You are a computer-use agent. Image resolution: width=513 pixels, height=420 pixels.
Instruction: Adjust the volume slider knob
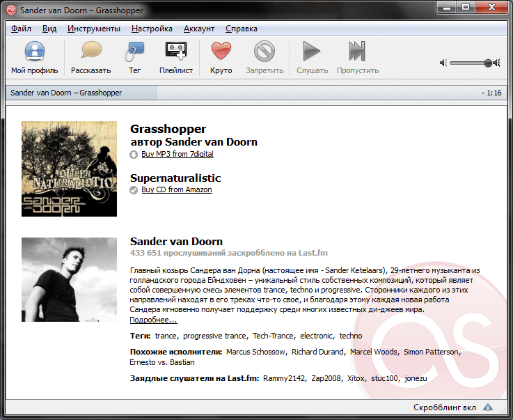click(488, 63)
